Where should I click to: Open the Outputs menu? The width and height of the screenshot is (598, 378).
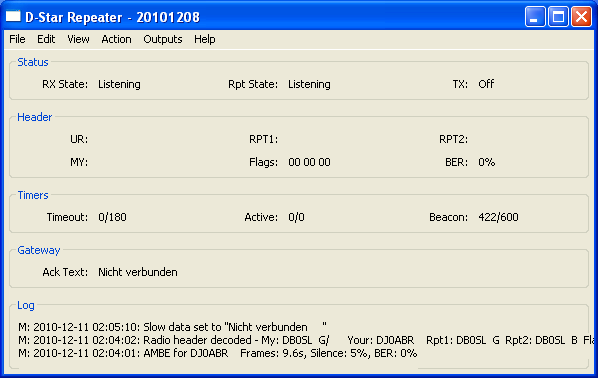coord(163,39)
